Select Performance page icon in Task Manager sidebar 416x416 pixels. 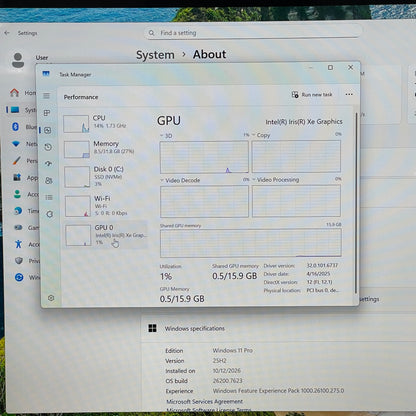pyautogui.click(x=48, y=130)
